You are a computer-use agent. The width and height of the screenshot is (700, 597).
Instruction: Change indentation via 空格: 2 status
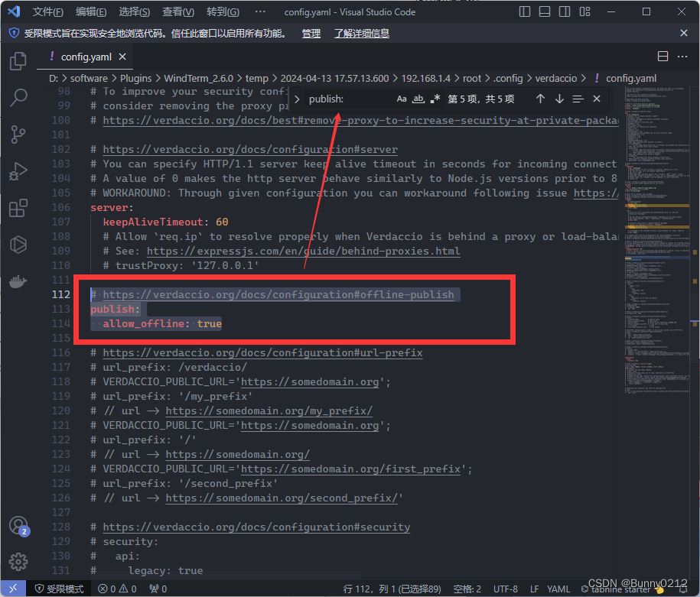click(467, 589)
